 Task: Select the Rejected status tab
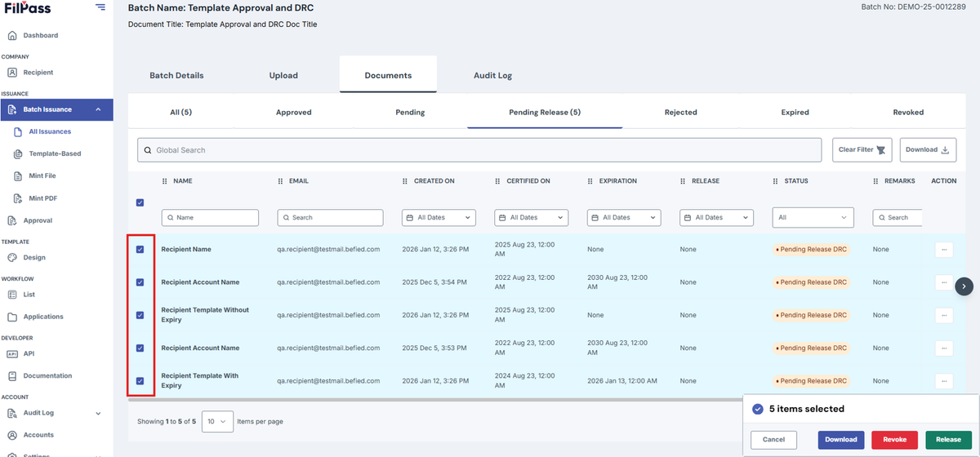pyautogui.click(x=681, y=113)
